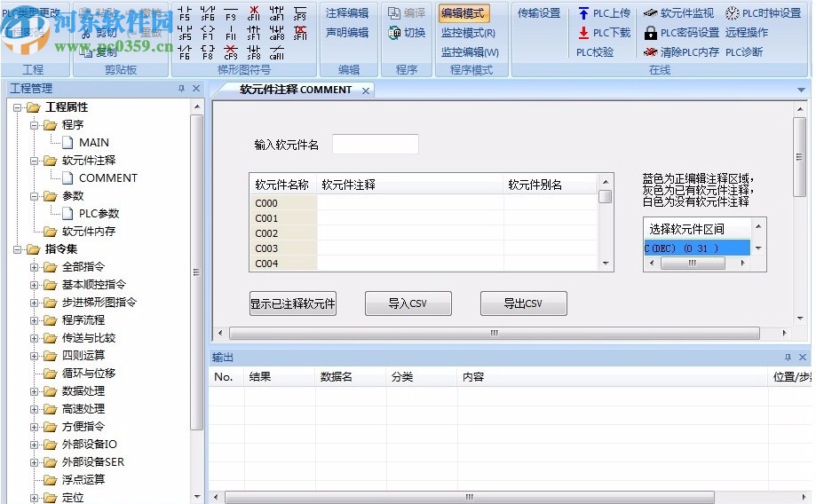Viewport: 816px width, 504px height.
Task: Click PLC类型更改 option
Action: (31, 12)
